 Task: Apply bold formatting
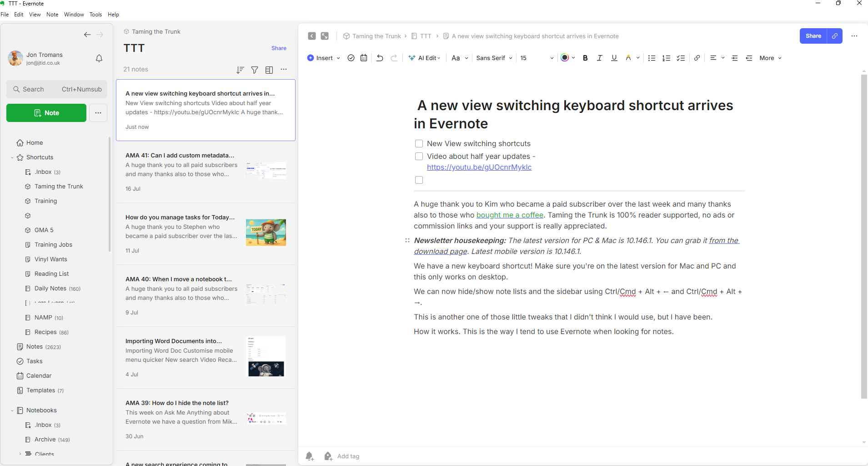point(585,58)
